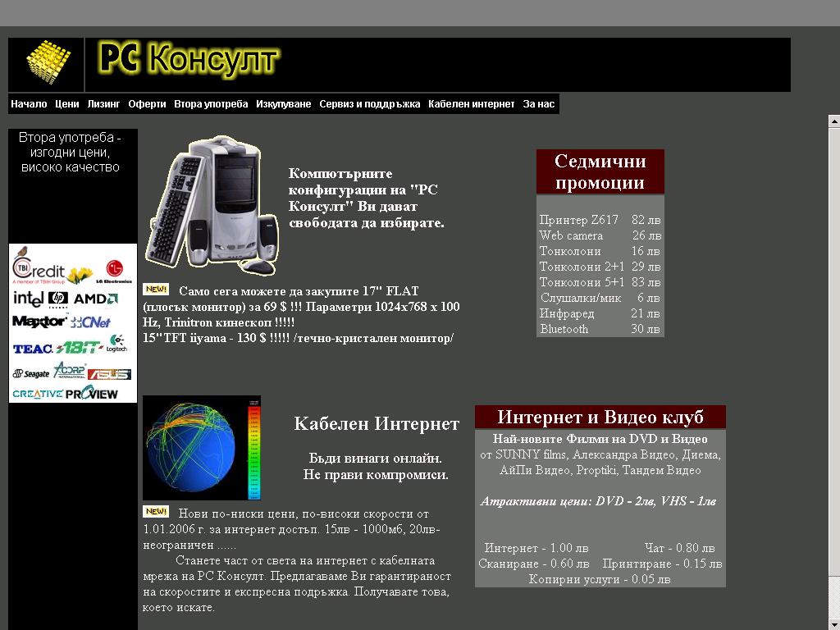This screenshot has width=840, height=630.
Task: Click the Web camera promotion row
Action: pyautogui.click(x=600, y=235)
